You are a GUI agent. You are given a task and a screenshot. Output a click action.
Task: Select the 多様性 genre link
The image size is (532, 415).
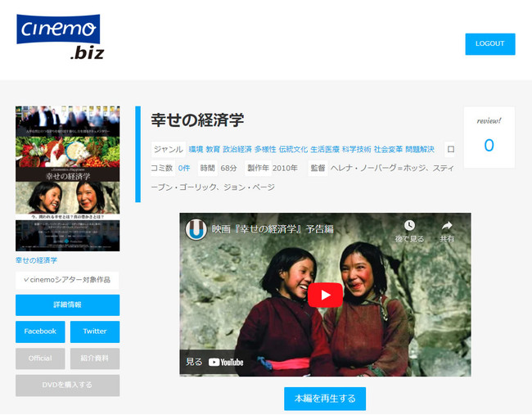point(265,149)
